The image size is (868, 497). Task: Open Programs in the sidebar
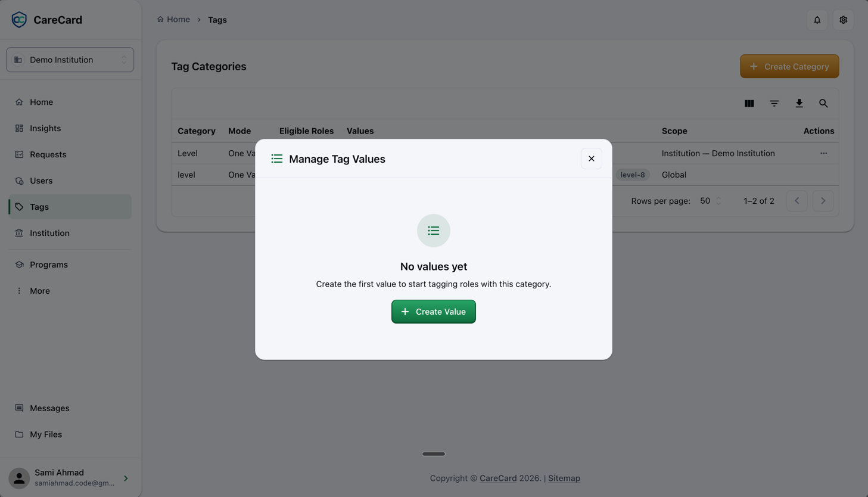tap(70, 265)
